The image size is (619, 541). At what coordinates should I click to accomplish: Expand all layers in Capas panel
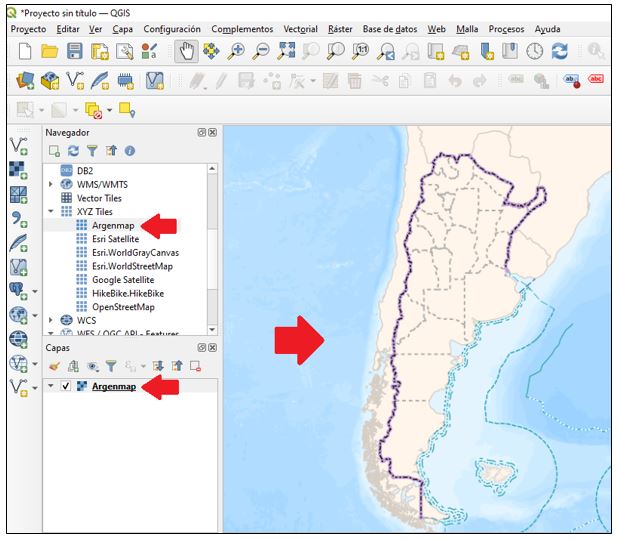coord(158,366)
